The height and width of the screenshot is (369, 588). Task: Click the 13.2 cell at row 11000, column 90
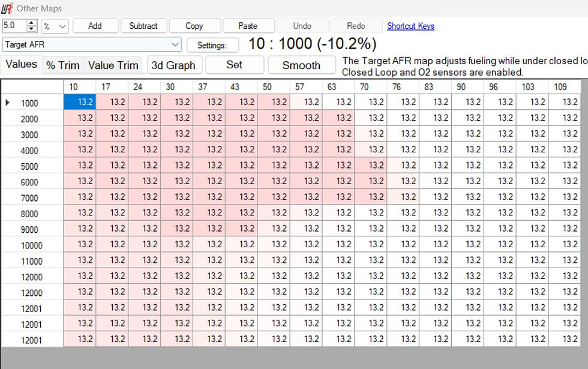[x=467, y=260]
